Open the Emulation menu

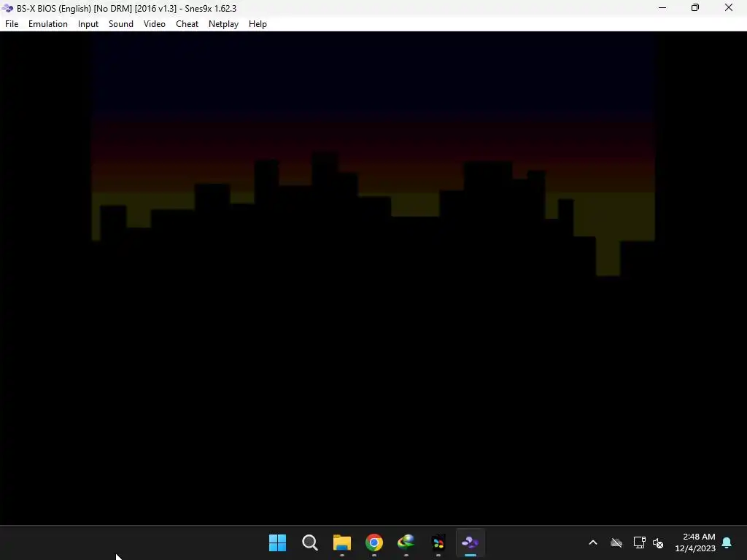(x=47, y=24)
